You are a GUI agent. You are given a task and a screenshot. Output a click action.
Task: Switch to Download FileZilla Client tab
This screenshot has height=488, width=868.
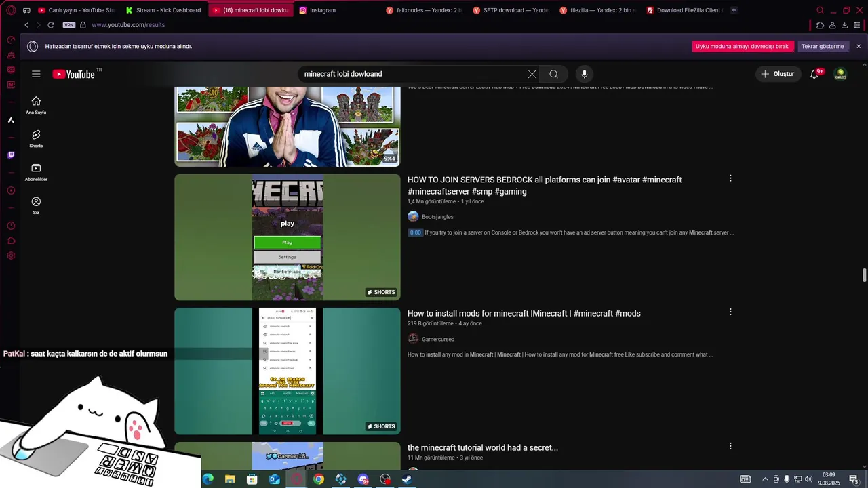click(x=684, y=10)
